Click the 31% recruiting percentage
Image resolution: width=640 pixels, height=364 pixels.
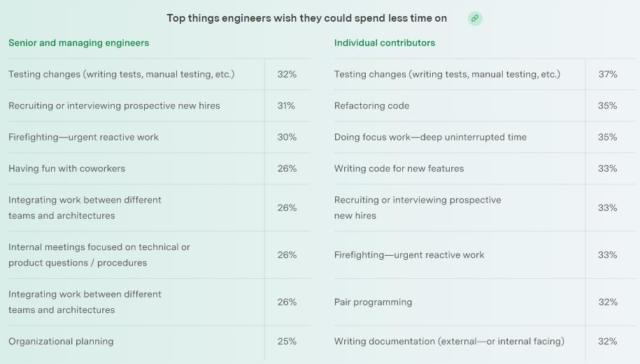point(286,105)
